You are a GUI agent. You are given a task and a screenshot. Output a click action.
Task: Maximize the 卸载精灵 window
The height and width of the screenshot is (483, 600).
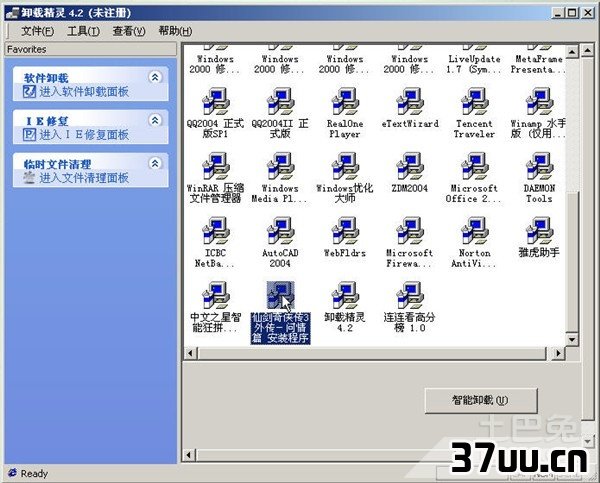[572, 13]
